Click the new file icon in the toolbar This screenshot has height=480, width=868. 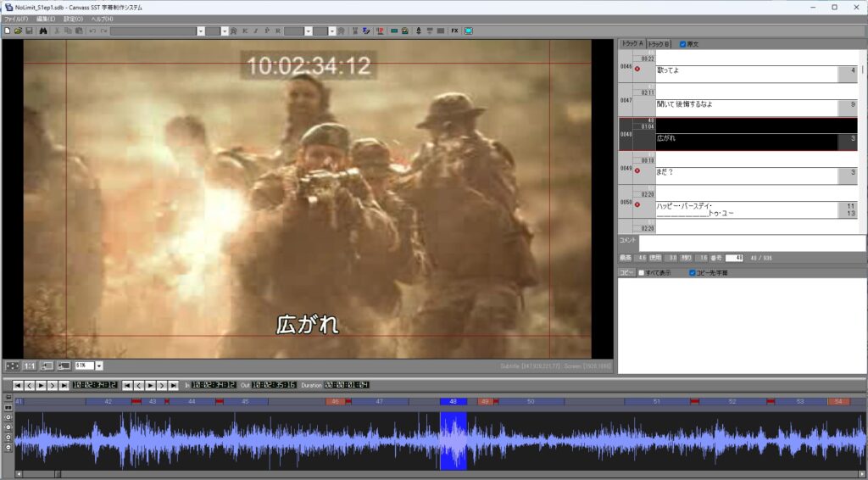click(7, 31)
